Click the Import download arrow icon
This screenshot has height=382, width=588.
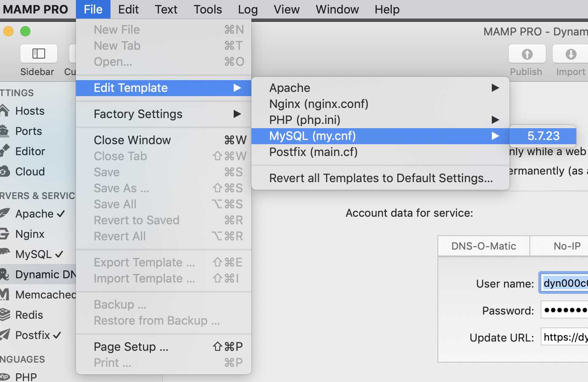(x=571, y=54)
